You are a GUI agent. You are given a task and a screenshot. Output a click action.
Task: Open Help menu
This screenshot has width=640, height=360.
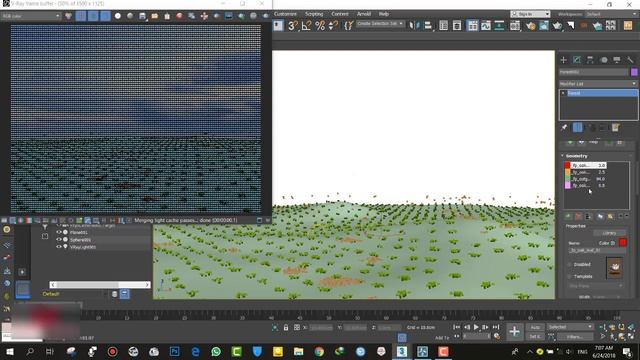384,14
